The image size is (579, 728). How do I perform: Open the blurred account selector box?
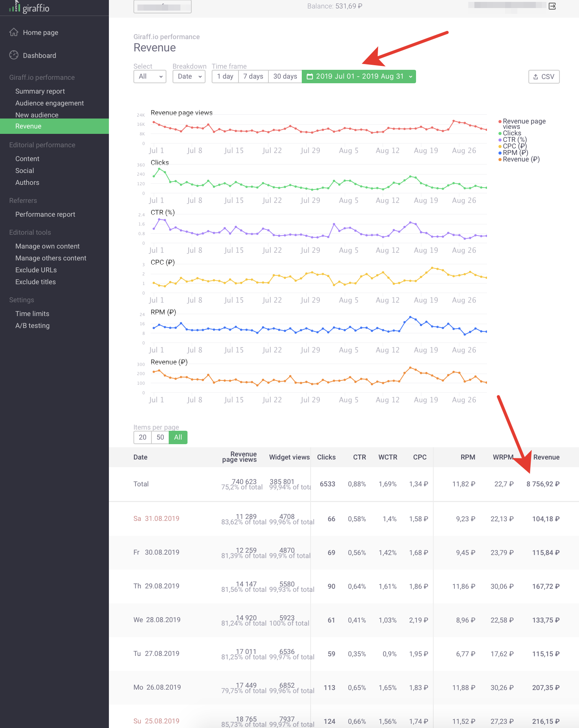tap(163, 7)
